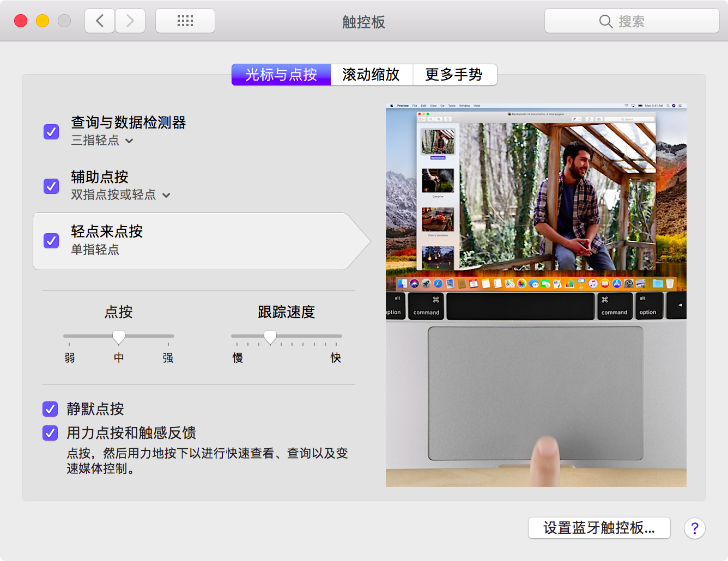Viewport: 728px width, 561px height.
Task: Adjust the 跟踪速度 tracking speed slider thumb
Action: 270,337
